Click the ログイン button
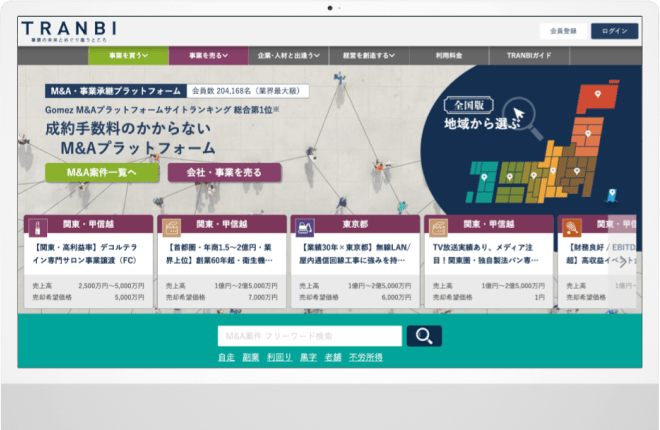 [x=614, y=31]
